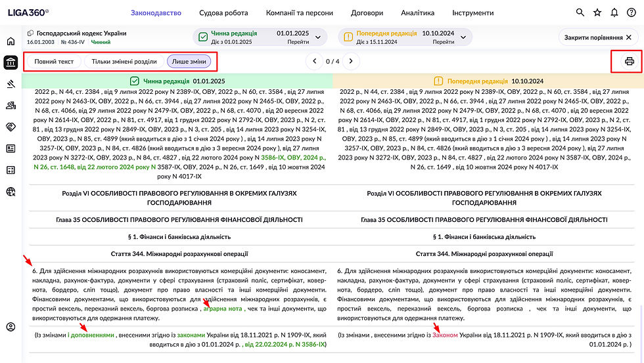Select the 'Лише зміни' view
The image size is (644, 363).
(x=189, y=62)
